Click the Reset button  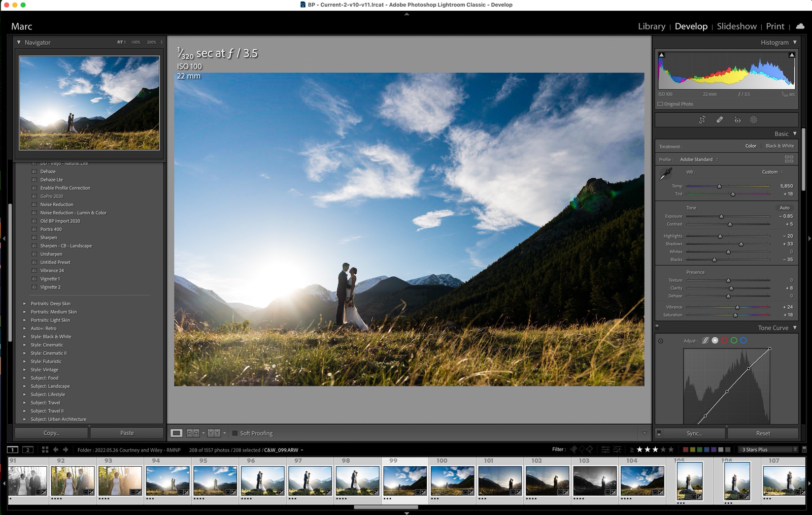(x=763, y=433)
